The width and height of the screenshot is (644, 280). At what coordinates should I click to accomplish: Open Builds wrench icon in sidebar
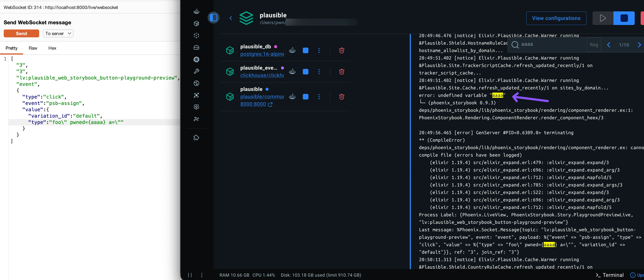(x=197, y=71)
